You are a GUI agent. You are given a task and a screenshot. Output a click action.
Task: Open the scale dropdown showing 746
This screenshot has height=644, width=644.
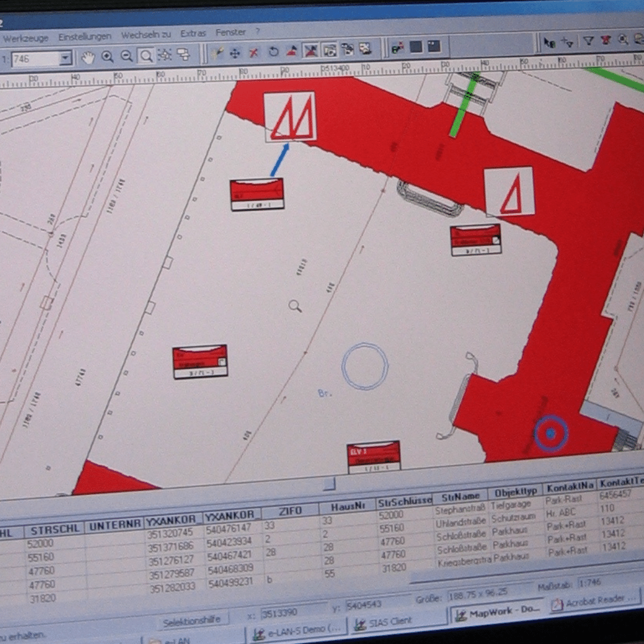66,58
